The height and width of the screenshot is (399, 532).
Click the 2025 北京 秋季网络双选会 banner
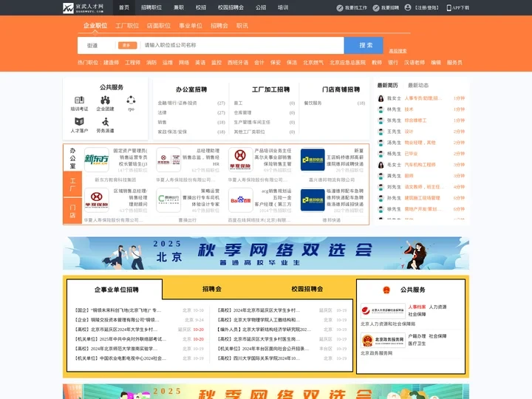(266, 253)
